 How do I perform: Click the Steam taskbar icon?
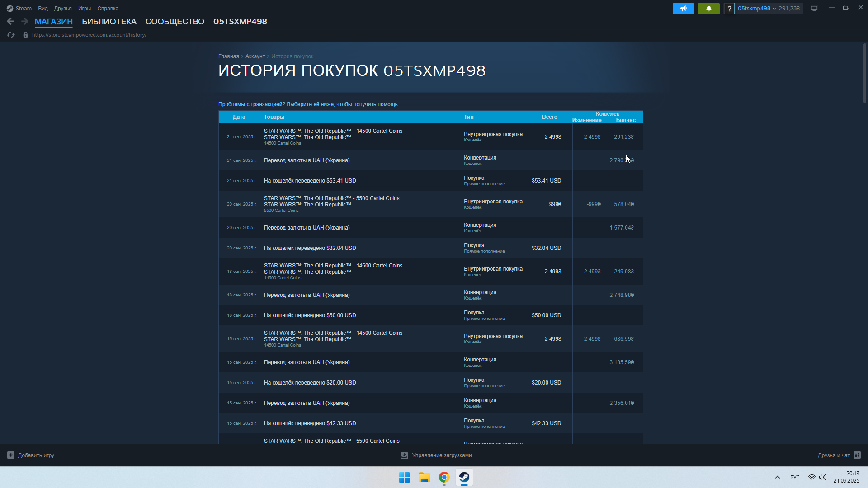pos(464,477)
